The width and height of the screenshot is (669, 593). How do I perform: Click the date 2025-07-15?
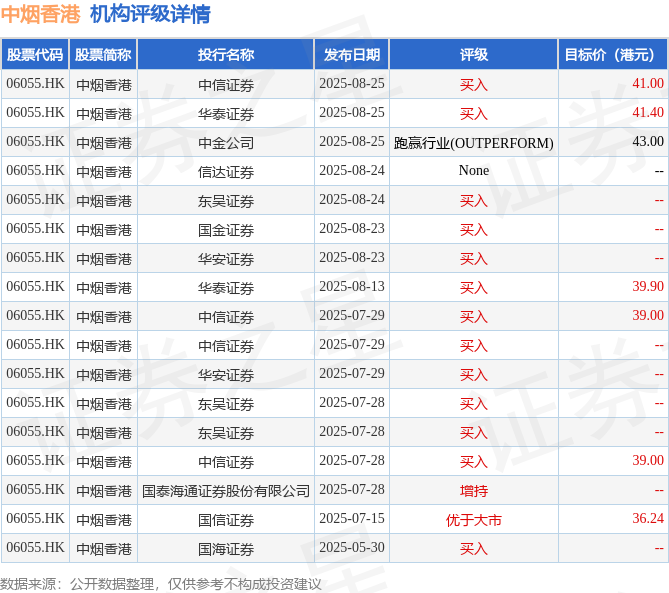point(352,518)
